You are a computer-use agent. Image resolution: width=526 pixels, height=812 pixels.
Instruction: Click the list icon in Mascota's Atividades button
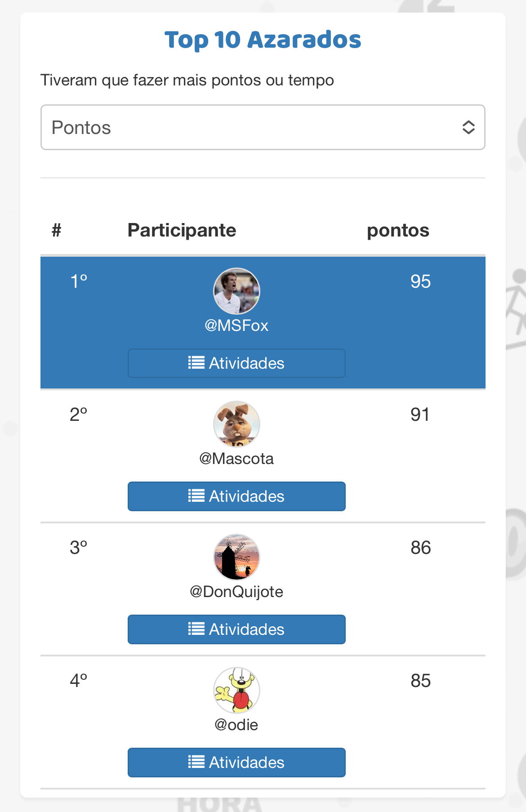pyautogui.click(x=196, y=496)
